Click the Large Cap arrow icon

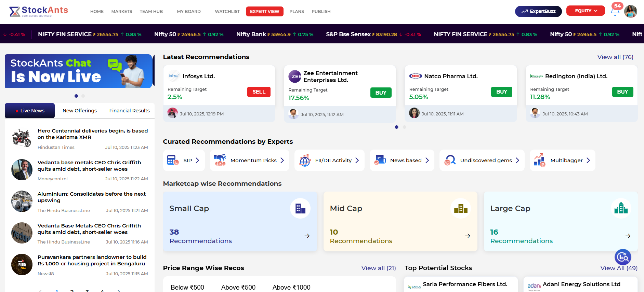tap(628, 236)
